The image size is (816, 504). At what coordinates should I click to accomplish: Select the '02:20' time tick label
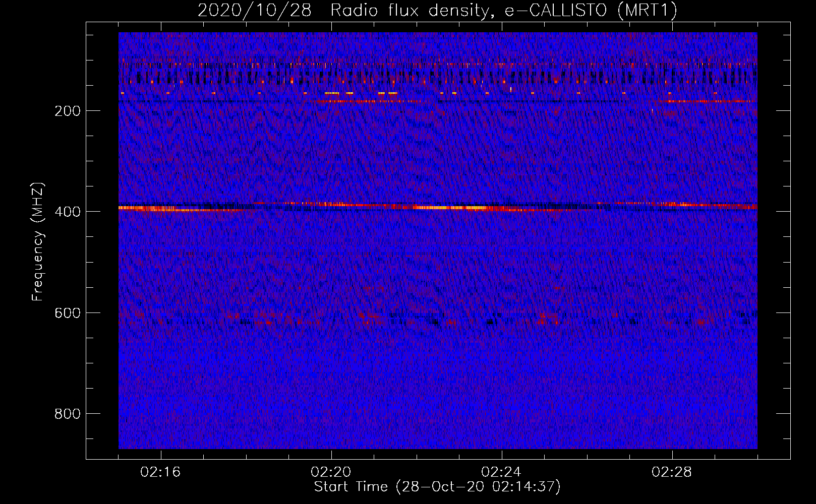(x=331, y=472)
